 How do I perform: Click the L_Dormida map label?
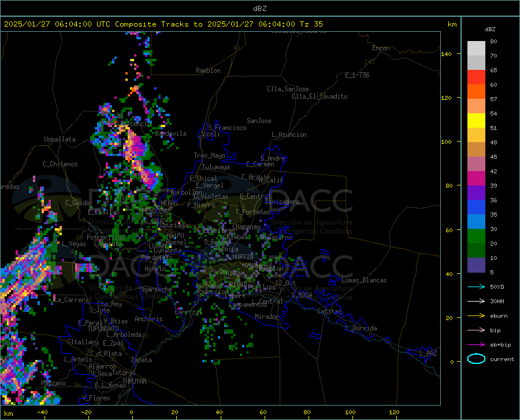pos(361,328)
